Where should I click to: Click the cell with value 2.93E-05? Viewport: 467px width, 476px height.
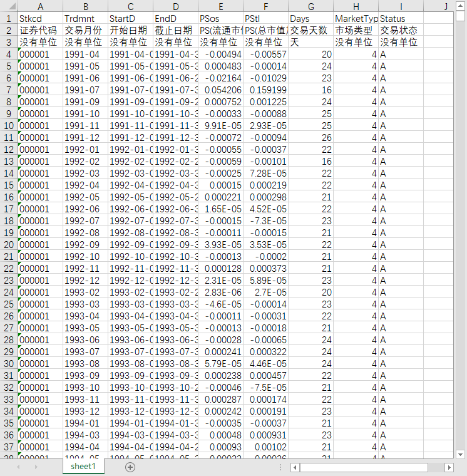click(x=266, y=126)
